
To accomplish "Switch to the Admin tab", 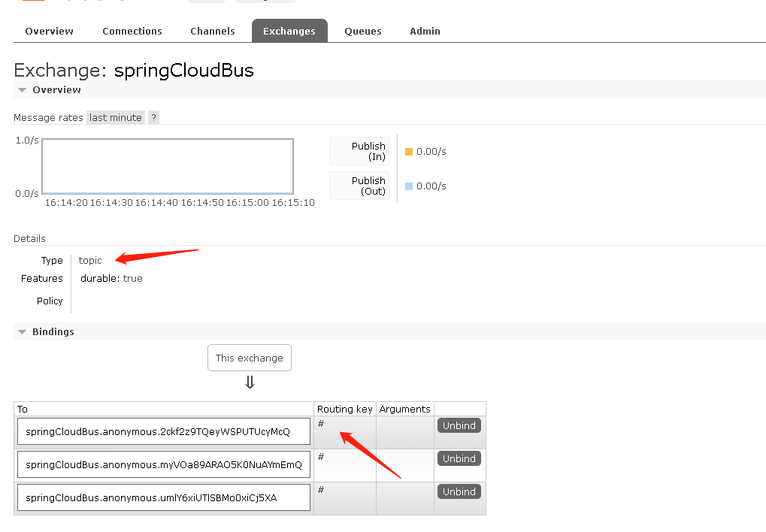I will click(x=425, y=32).
